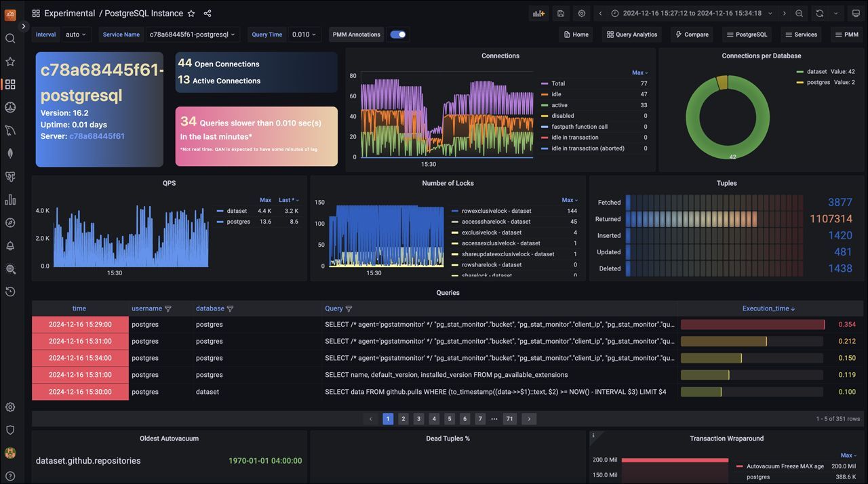Open the PMM navigation item top right
868x484 pixels.
coord(846,34)
